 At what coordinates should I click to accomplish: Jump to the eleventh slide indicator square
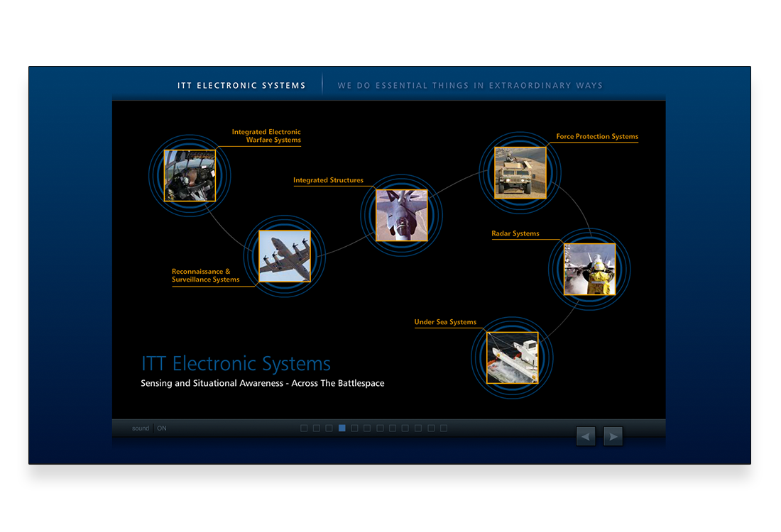(431, 428)
